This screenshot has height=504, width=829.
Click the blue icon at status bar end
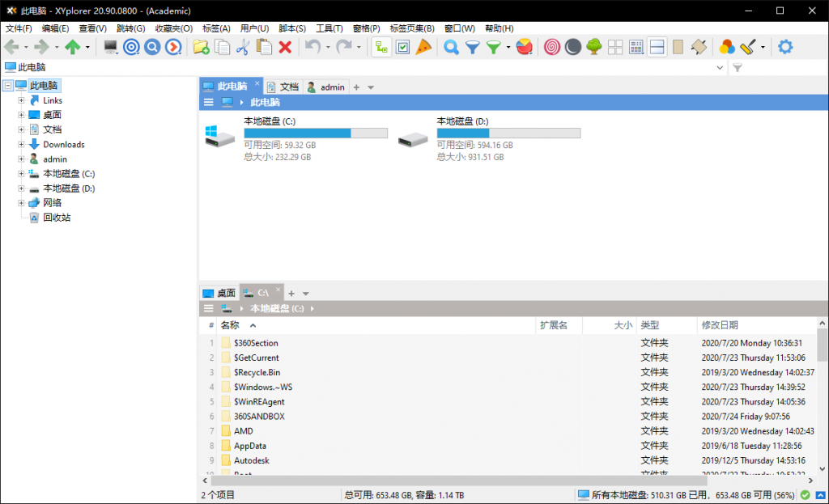click(821, 495)
